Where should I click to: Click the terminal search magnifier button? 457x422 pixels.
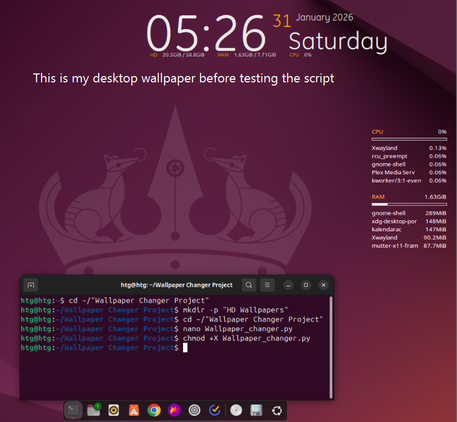249,285
